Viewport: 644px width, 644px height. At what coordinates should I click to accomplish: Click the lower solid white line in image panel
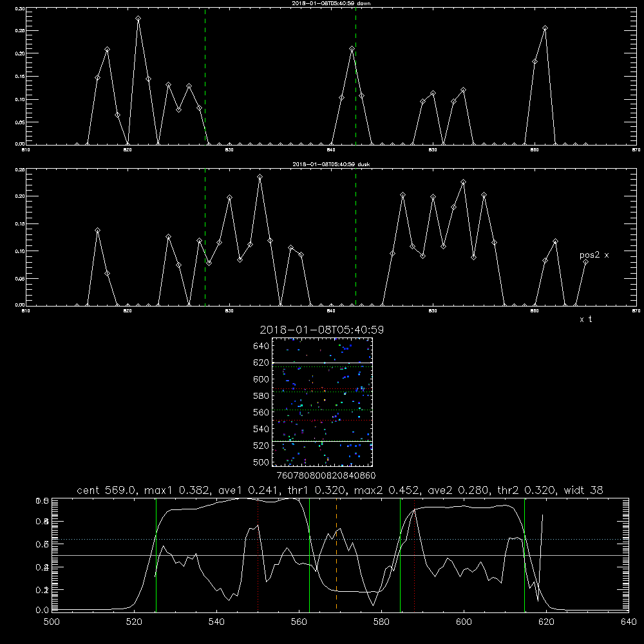coord(322,441)
